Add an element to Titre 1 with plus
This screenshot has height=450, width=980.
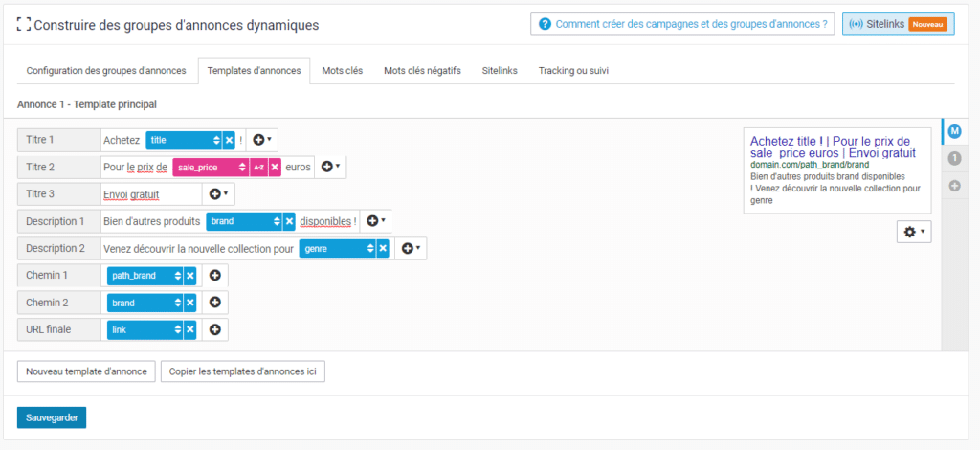262,140
